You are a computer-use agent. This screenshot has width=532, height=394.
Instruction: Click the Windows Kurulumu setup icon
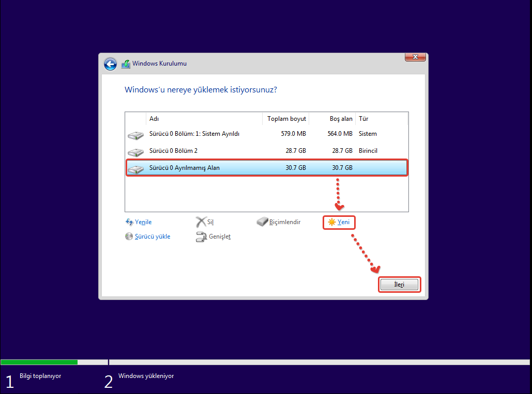[126, 64]
